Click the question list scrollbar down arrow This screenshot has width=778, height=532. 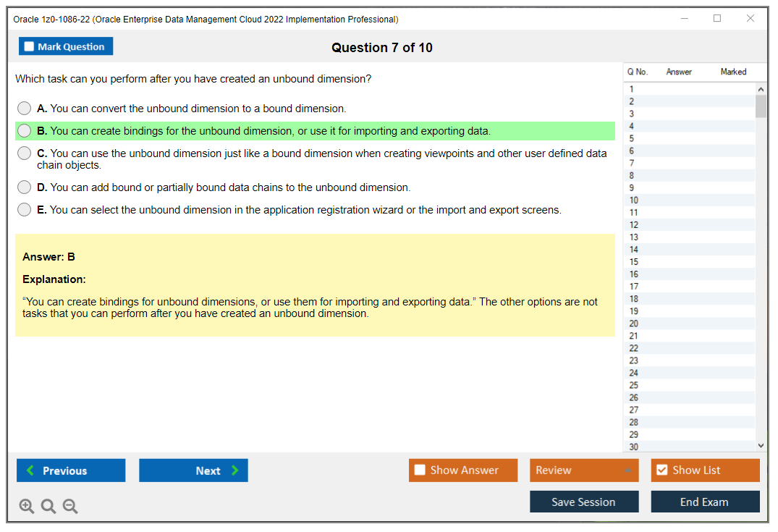(x=761, y=445)
